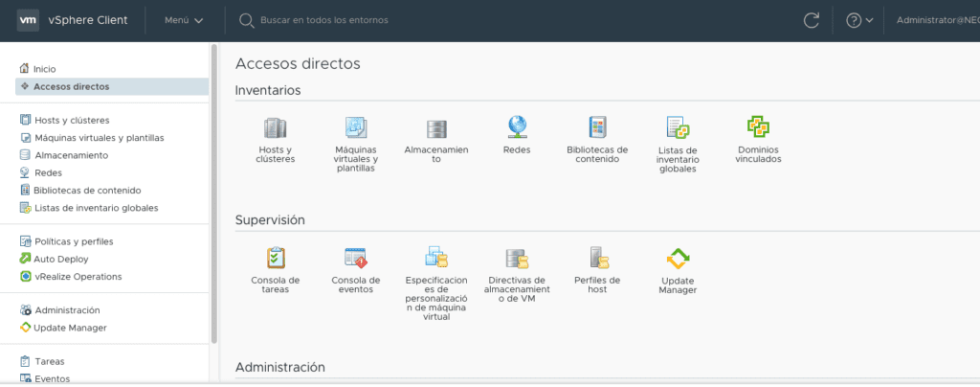
Task: Open Políticas y perfiles in sidebar
Action: [x=66, y=241]
